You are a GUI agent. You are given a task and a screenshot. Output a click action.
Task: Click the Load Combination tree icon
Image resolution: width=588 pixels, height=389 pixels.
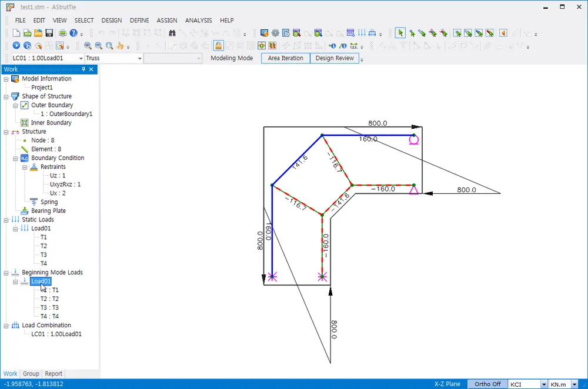(x=15, y=326)
